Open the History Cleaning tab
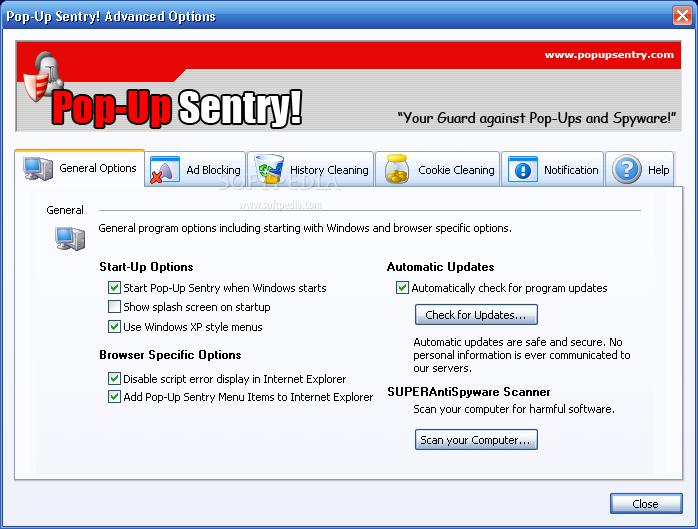Image resolution: width=698 pixels, height=529 pixels. click(311, 169)
